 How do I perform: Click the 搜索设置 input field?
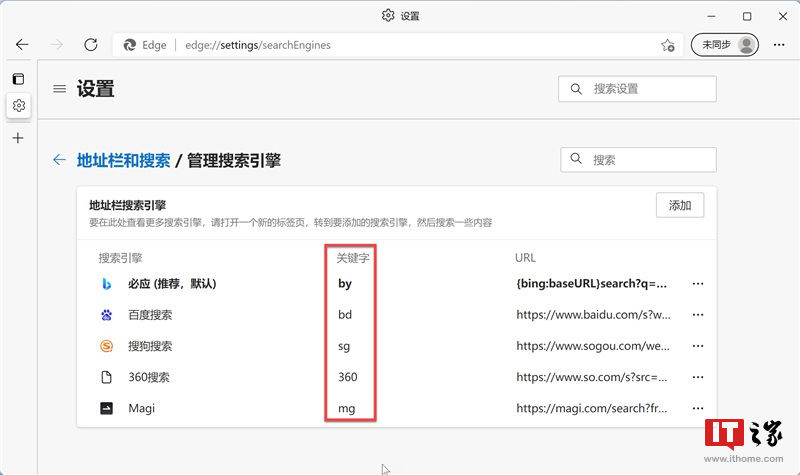pos(637,89)
